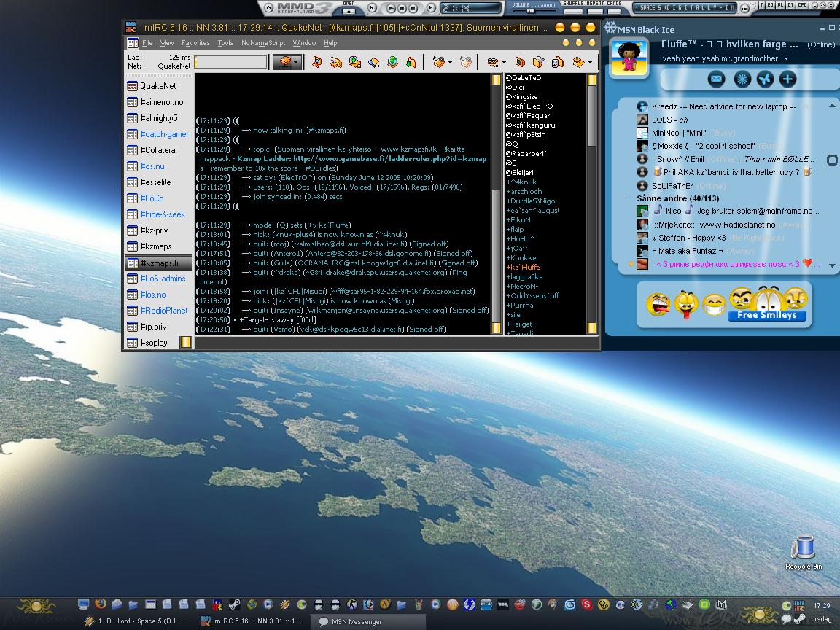
Task: Toggle the Winamp PL playlist button
Action: tap(780, 5)
